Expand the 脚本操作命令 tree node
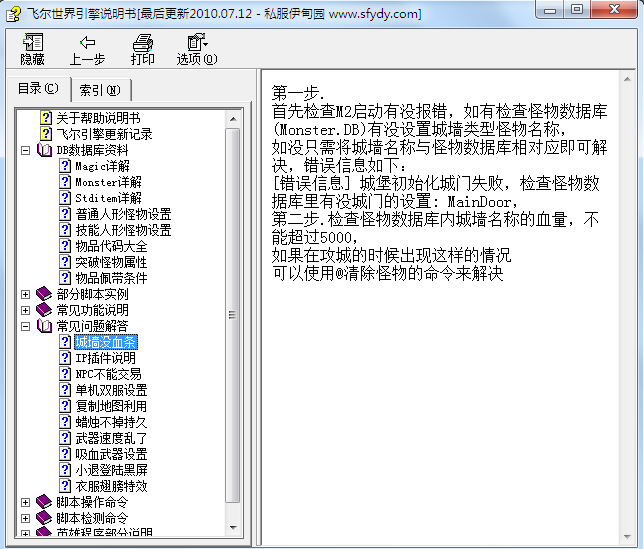Screen dimensions: 644x549 26,502
